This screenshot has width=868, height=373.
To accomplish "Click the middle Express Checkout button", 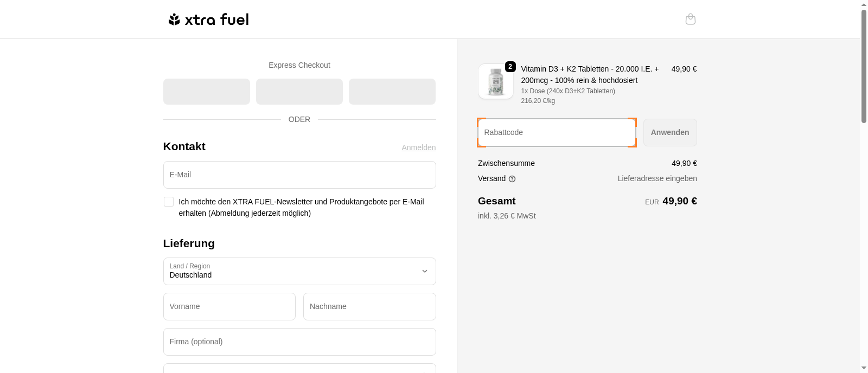I will click(299, 92).
